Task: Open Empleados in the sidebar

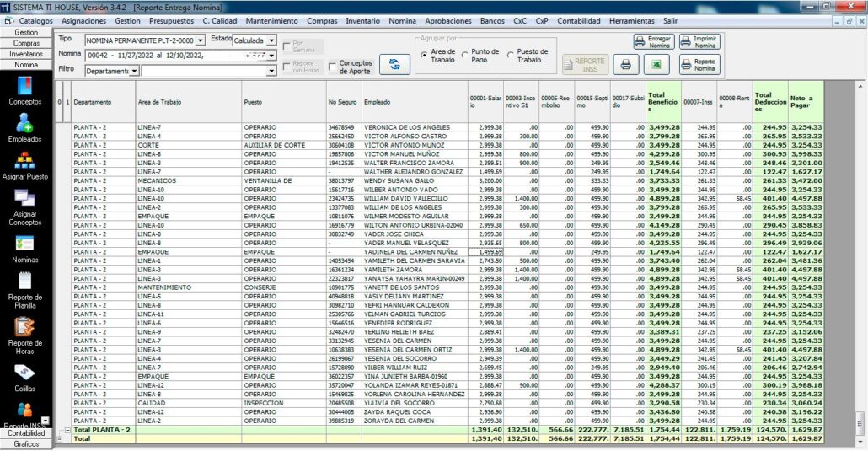Action: [x=24, y=126]
